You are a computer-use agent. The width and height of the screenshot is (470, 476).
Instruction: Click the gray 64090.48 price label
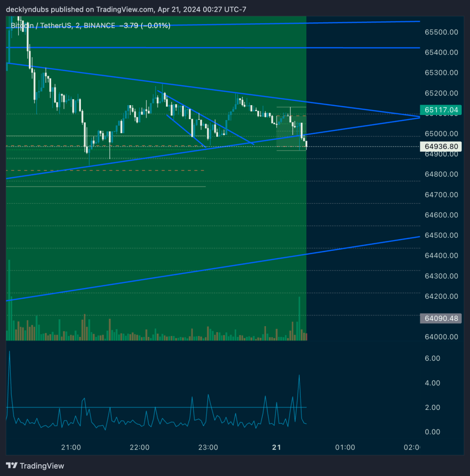[x=441, y=319]
